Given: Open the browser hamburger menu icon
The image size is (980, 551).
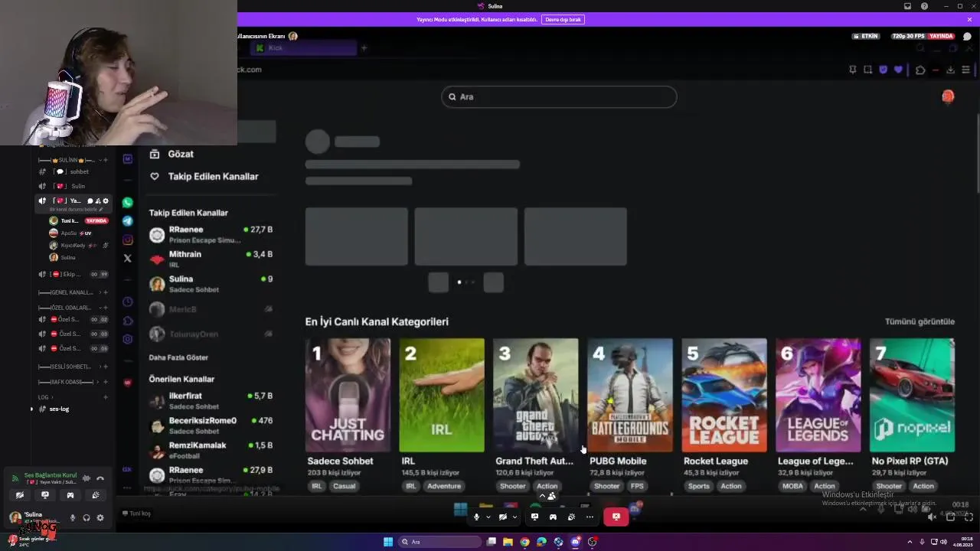Looking at the screenshot, I should pos(965,70).
